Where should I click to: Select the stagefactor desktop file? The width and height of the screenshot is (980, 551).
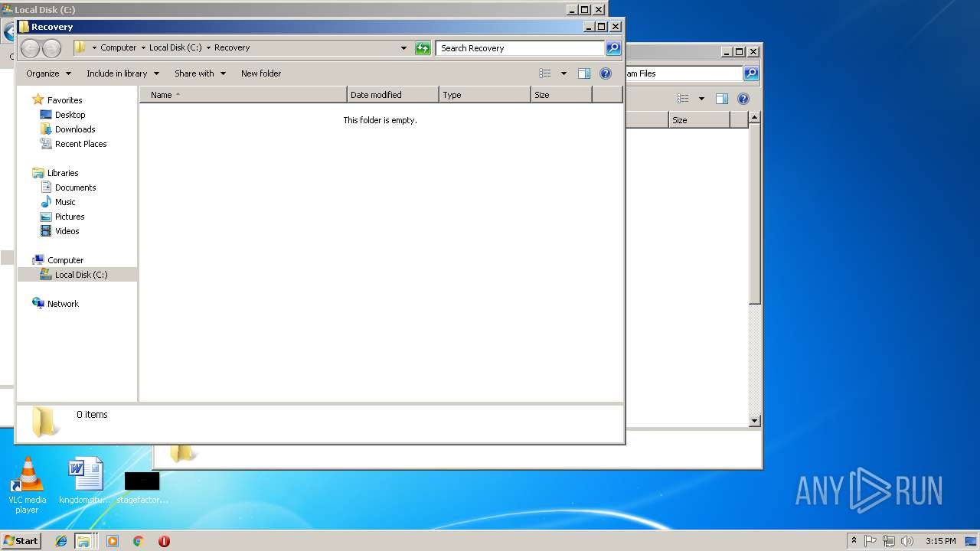click(x=142, y=488)
